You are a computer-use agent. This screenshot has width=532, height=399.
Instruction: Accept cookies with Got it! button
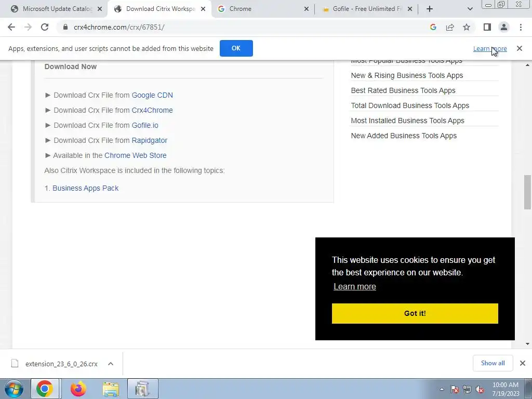click(415, 313)
